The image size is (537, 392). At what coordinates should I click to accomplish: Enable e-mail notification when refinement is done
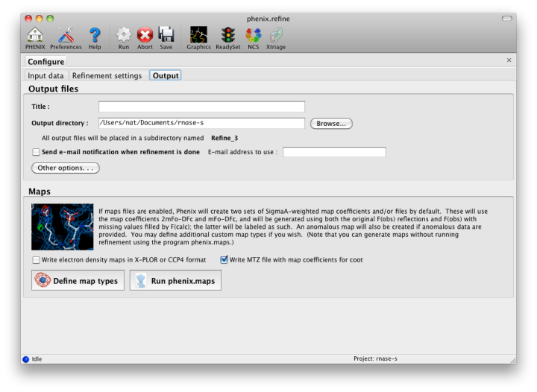coord(36,152)
